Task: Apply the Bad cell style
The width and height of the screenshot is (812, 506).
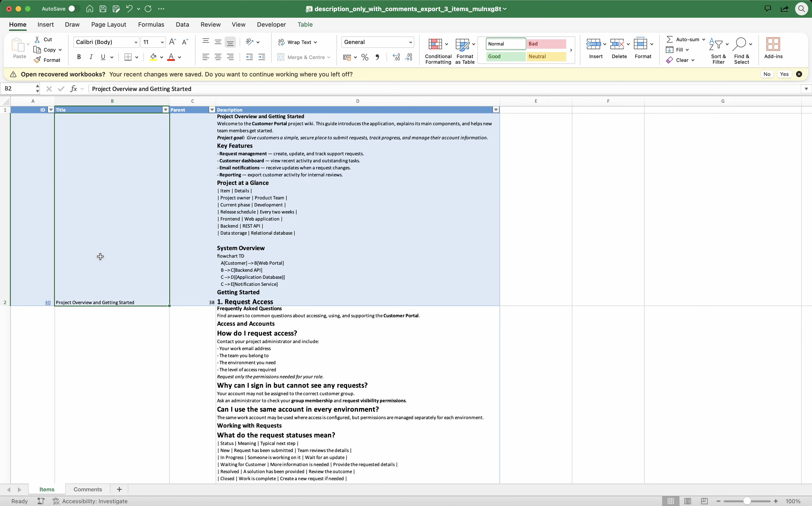Action: [546, 44]
